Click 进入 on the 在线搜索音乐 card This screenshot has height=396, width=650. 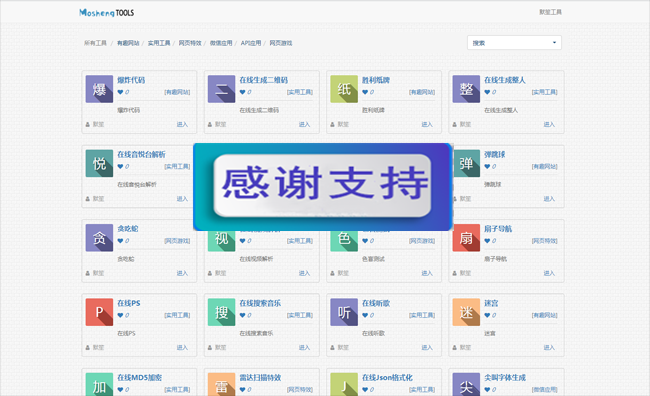(x=305, y=347)
